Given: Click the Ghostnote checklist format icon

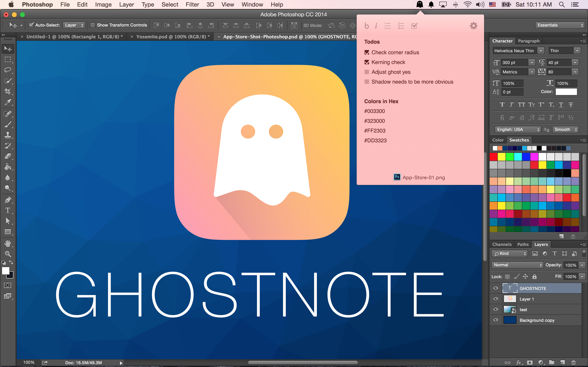Looking at the screenshot, I should tap(414, 26).
